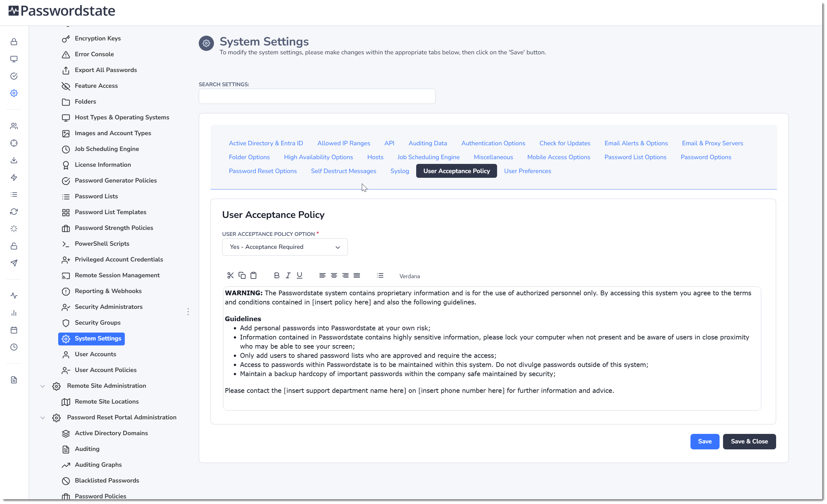Collapse the Password Reset Portal Administration section

(43, 418)
